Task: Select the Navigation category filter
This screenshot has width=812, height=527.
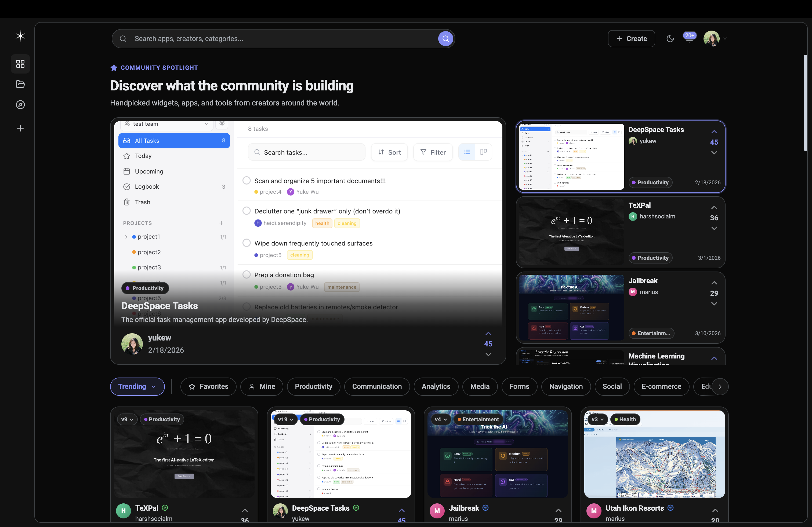Action: [566, 387]
